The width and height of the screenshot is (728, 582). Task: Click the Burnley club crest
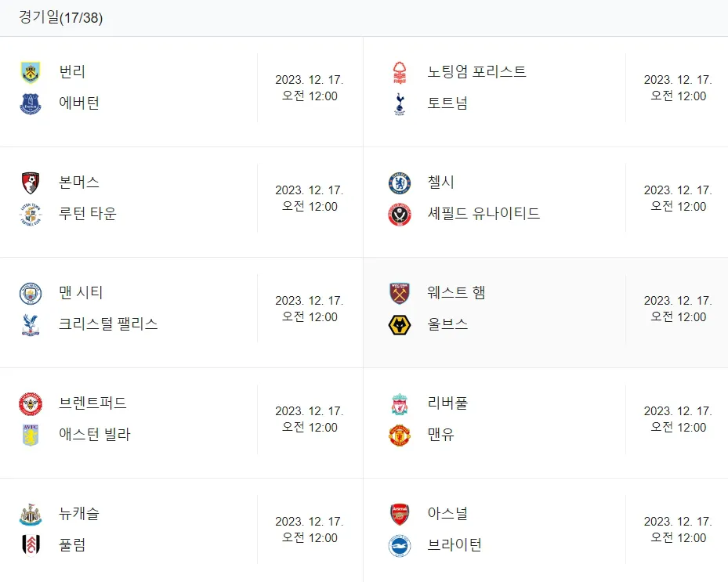pyautogui.click(x=31, y=72)
